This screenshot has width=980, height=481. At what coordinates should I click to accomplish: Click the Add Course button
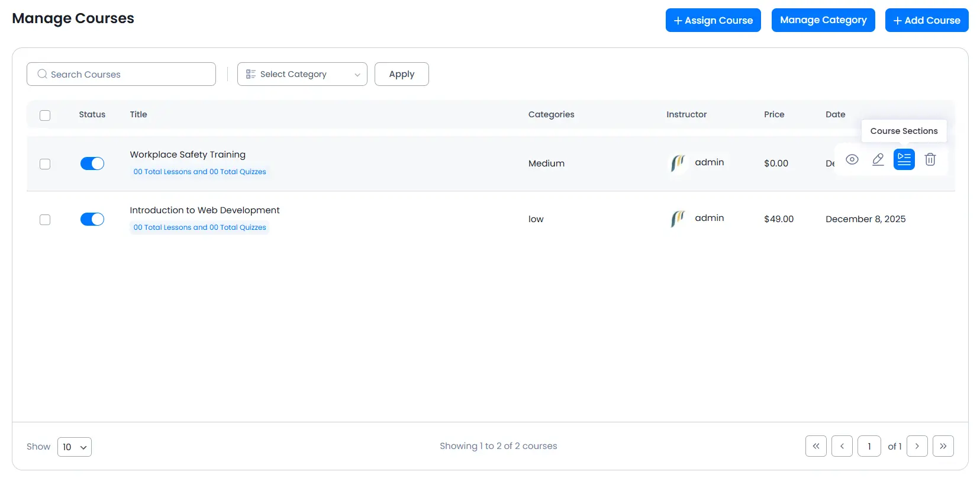[926, 20]
